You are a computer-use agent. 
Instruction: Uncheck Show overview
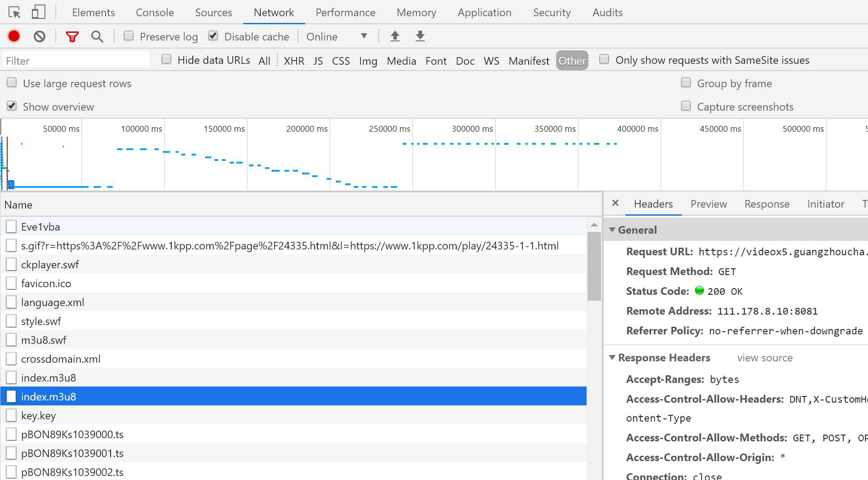pyautogui.click(x=12, y=106)
